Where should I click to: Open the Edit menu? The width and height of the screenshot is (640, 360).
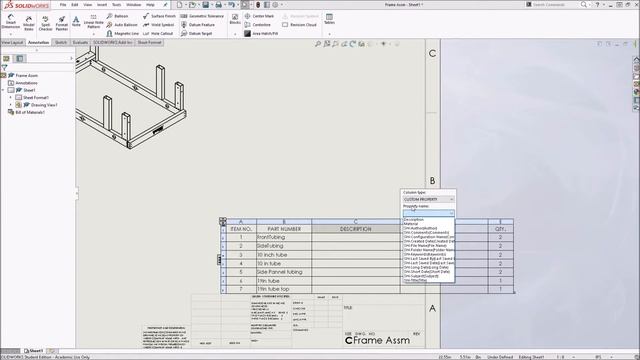75,5
